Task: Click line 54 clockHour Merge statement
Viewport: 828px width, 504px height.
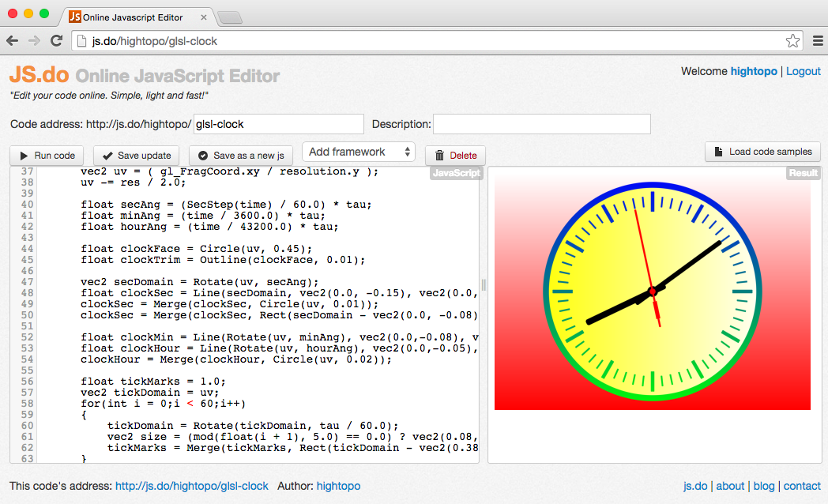Action: click(236, 359)
